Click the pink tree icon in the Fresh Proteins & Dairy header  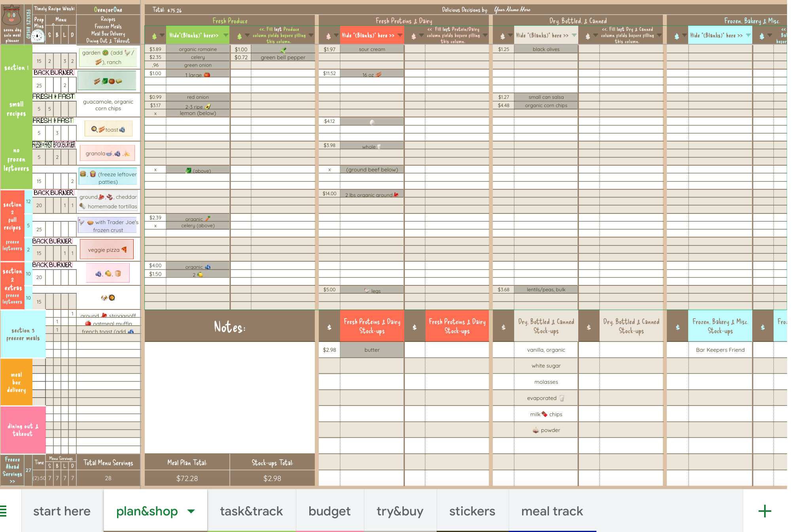click(328, 36)
